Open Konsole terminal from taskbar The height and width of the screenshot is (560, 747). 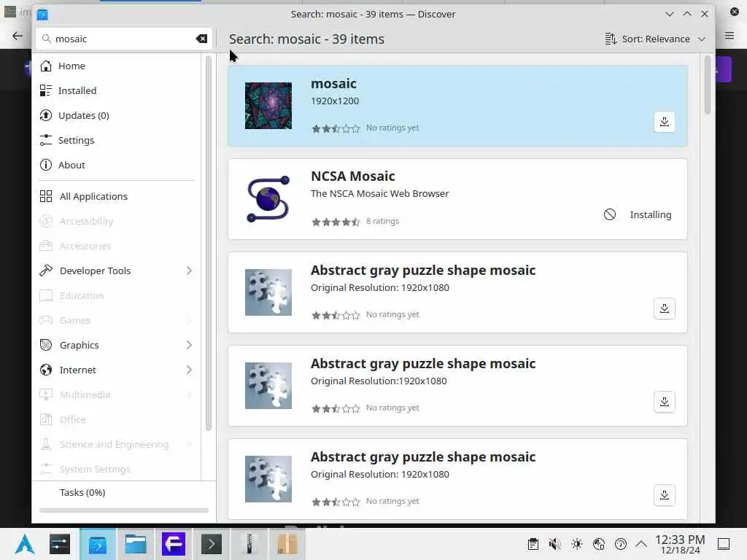[212, 544]
